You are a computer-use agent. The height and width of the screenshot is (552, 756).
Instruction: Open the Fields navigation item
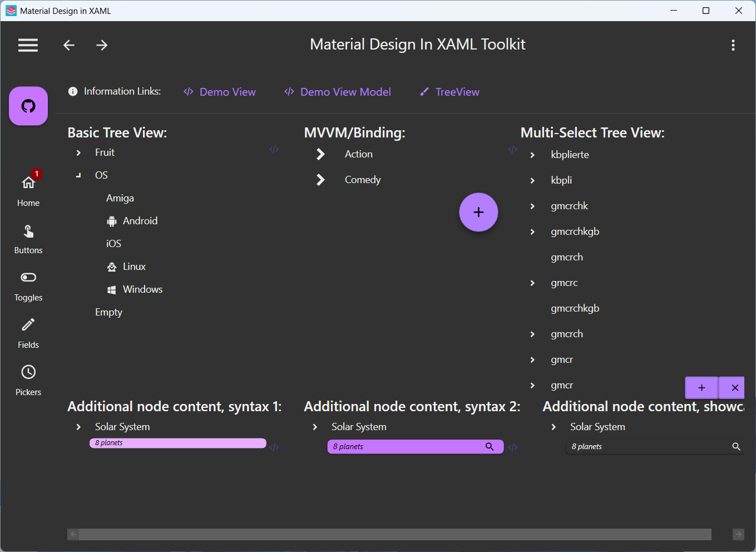click(28, 334)
